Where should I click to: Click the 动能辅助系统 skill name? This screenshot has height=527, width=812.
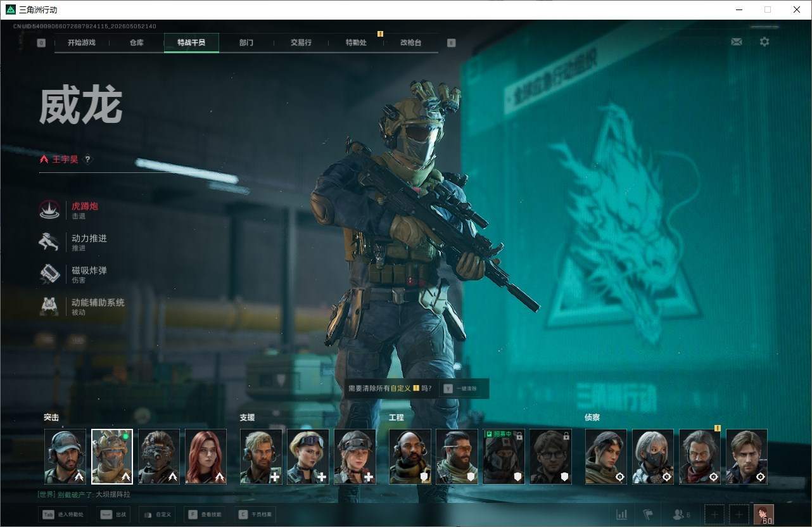(98, 303)
